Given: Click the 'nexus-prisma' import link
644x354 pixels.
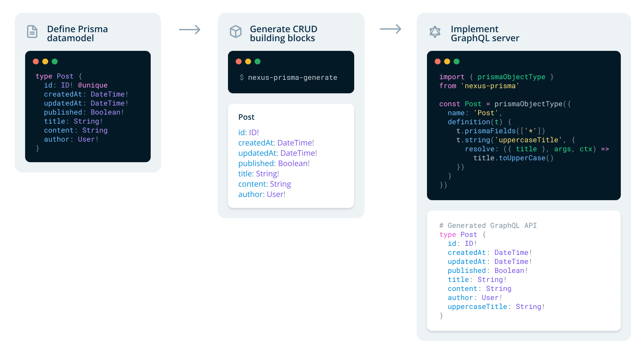Looking at the screenshot, I should [489, 86].
